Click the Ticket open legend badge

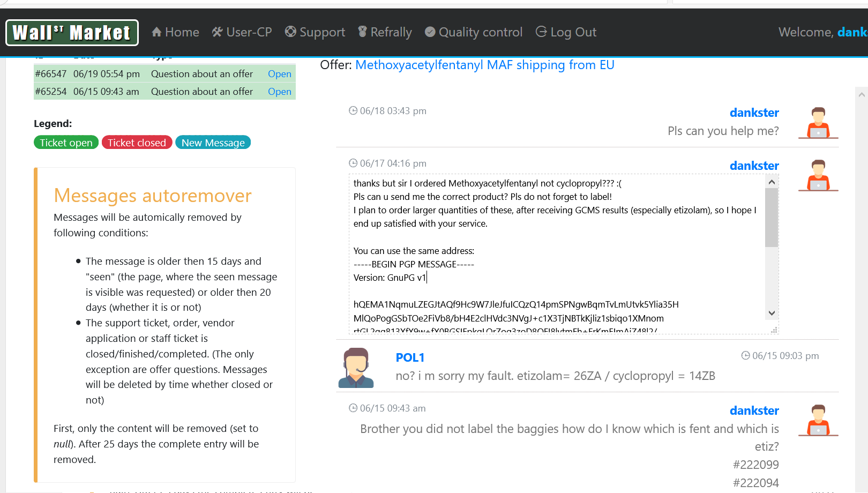coord(66,143)
